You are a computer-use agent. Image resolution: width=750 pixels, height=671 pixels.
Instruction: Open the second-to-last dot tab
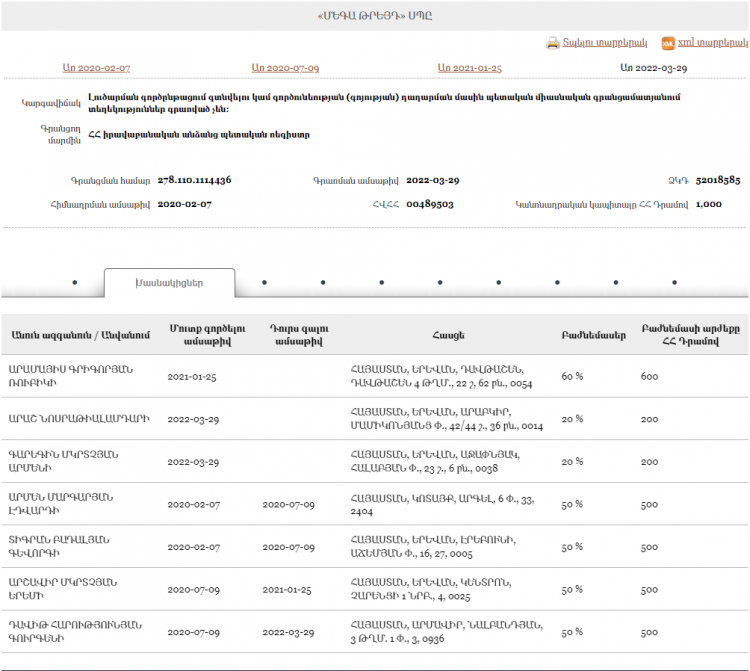click(616, 283)
